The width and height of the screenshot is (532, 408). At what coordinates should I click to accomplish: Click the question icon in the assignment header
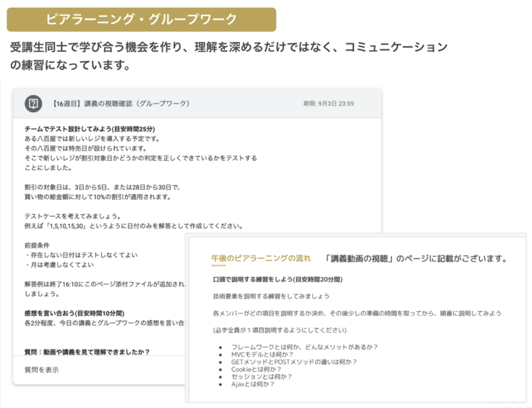coord(33,104)
